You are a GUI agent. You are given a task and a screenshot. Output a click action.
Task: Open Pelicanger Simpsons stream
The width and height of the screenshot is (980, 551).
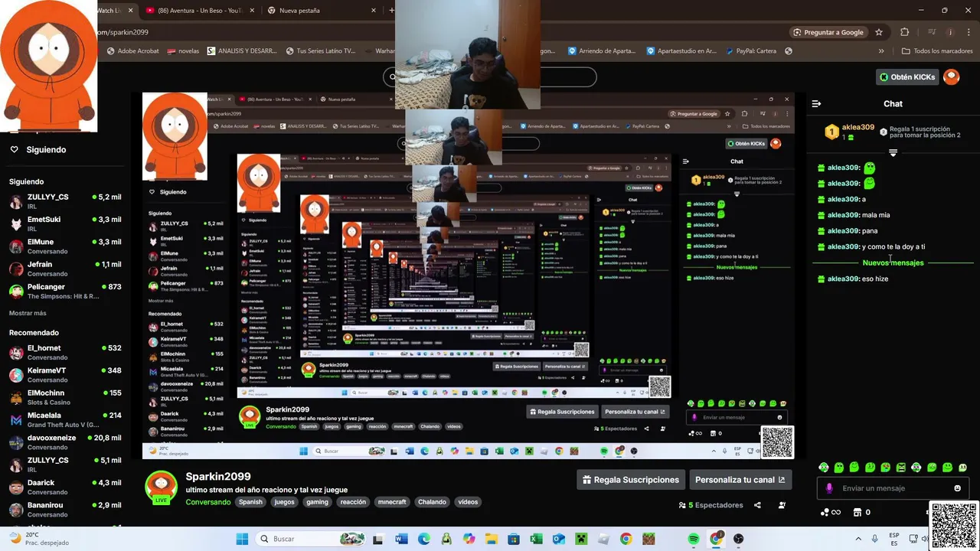pos(65,291)
